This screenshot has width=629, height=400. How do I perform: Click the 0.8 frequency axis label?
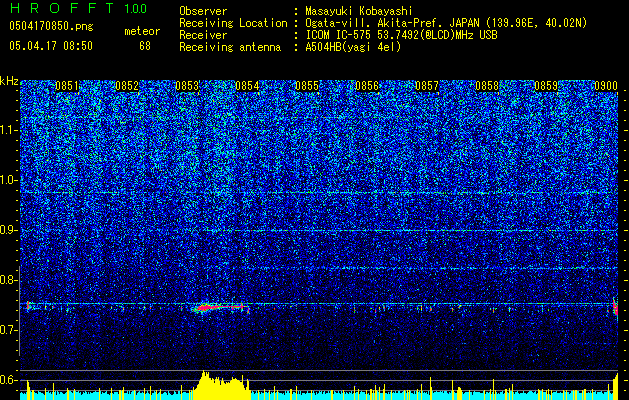8,280
